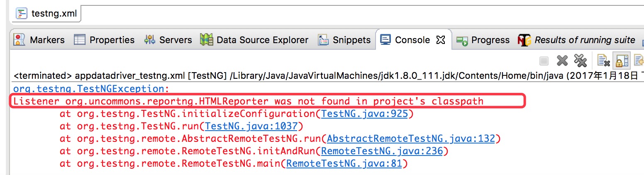Click the Markers tab icon
This screenshot has height=175, width=644.
coord(20,40)
